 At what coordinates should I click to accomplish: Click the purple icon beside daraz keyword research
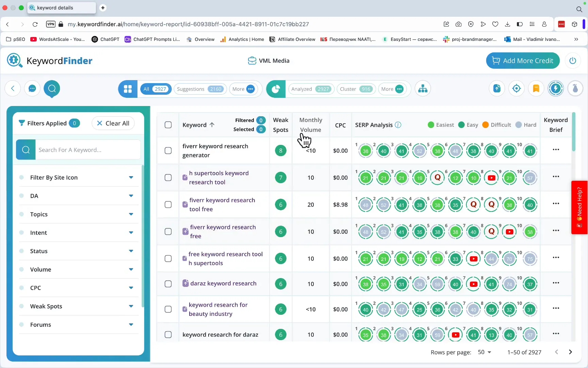point(185,283)
